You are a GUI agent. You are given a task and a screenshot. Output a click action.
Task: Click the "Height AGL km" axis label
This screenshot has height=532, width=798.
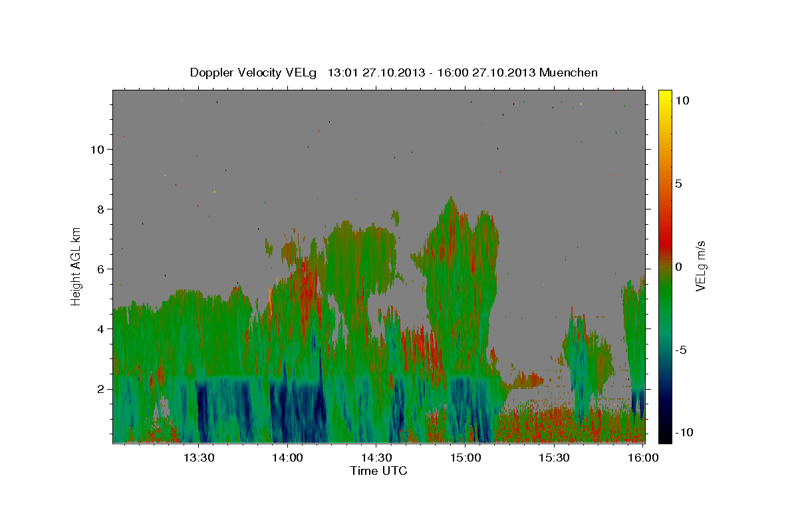pyautogui.click(x=76, y=266)
